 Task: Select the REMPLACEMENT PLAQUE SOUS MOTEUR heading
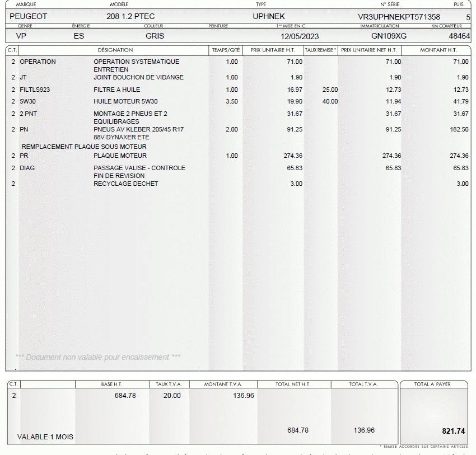(84, 147)
